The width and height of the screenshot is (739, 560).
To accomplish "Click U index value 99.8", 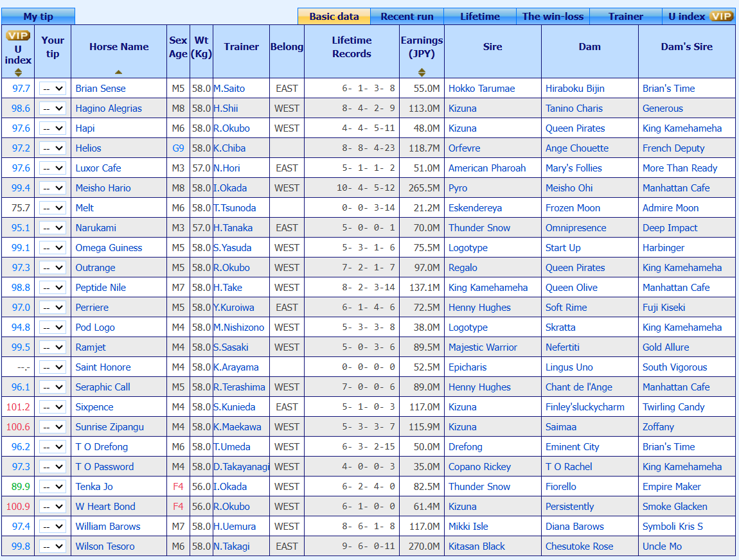I will pos(21,547).
